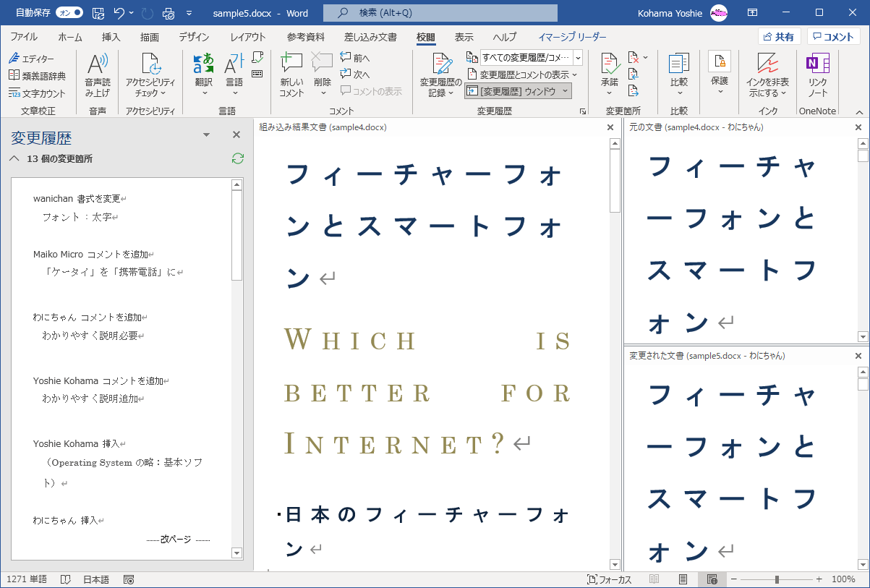Switch to the レイアウト tab

pos(248,37)
